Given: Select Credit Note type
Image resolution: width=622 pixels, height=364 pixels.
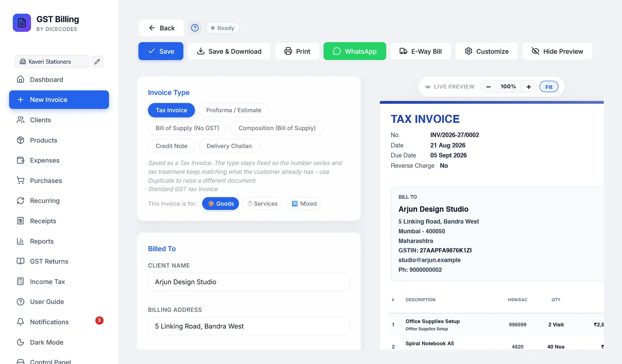Looking at the screenshot, I should (x=171, y=146).
